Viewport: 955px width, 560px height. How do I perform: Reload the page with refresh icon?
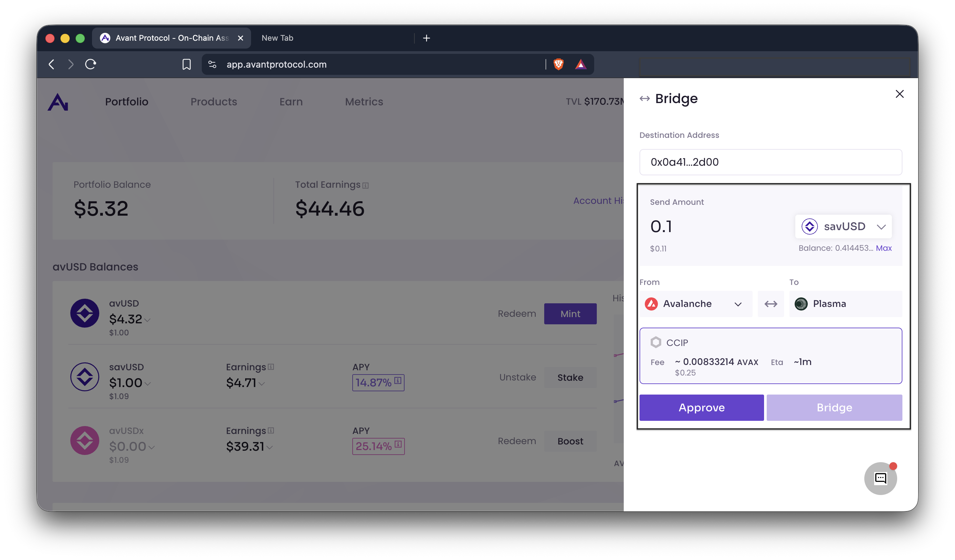coord(91,64)
